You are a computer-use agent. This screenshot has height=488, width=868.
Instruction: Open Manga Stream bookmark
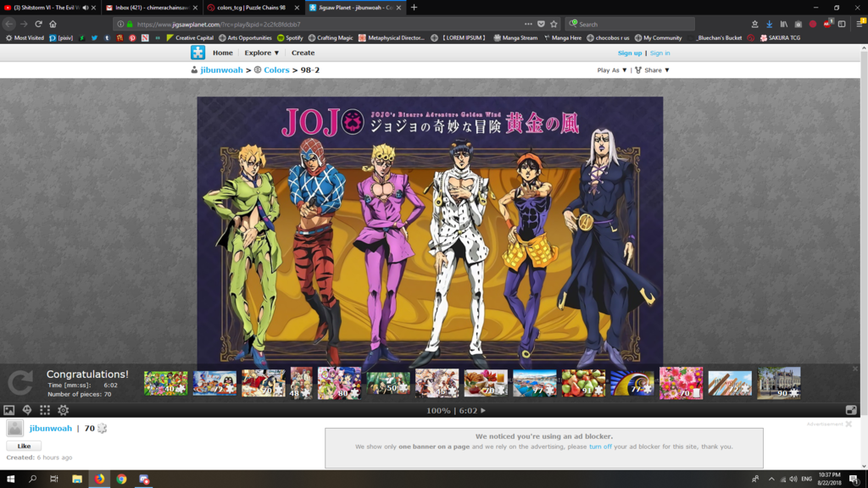click(x=515, y=37)
